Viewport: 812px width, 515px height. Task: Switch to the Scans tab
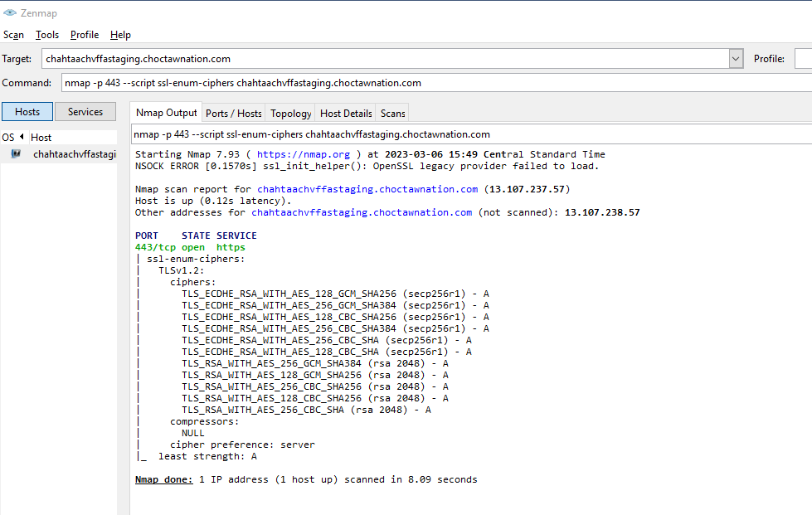click(x=392, y=114)
